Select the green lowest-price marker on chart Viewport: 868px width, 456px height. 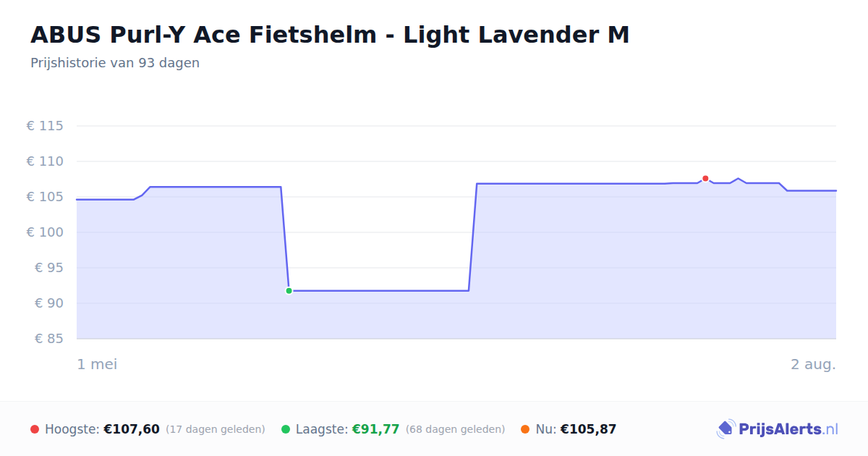(289, 291)
